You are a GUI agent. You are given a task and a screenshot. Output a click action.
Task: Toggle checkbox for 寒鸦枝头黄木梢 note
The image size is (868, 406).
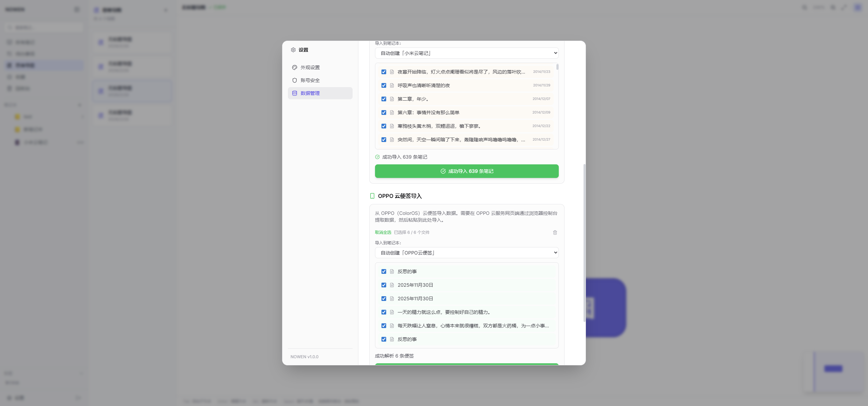384,126
